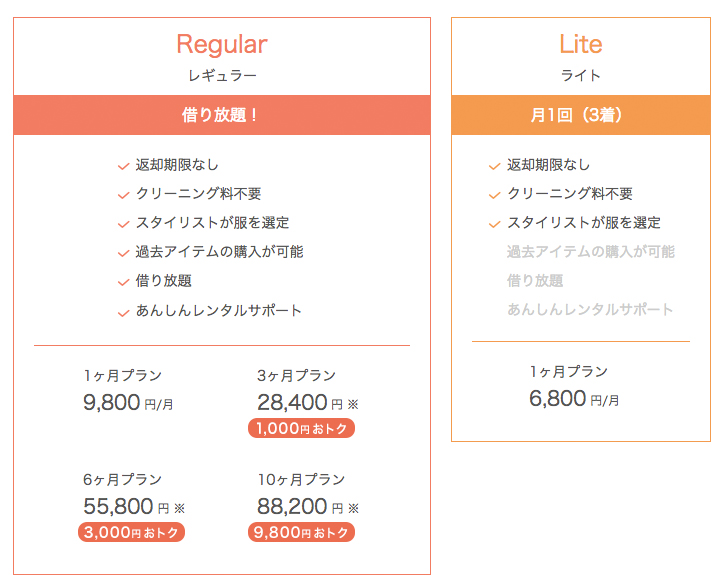This screenshot has height=587, width=723.
Task: Click the Lite plan heading
Action: pyautogui.click(x=581, y=44)
